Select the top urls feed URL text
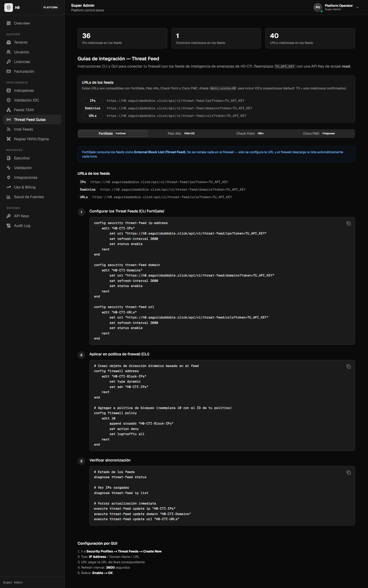The image size is (368, 588). [x=176, y=116]
